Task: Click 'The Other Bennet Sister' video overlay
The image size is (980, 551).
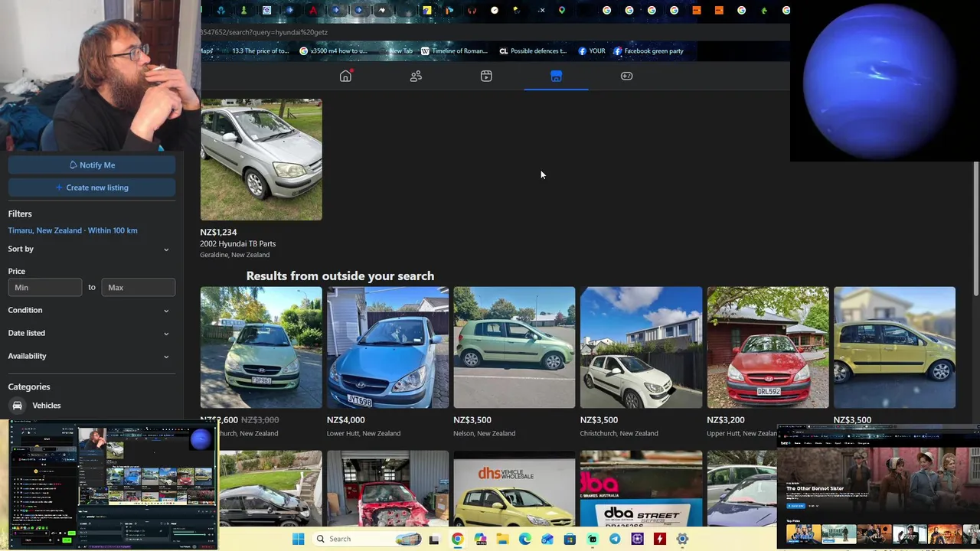Action: tap(878, 487)
